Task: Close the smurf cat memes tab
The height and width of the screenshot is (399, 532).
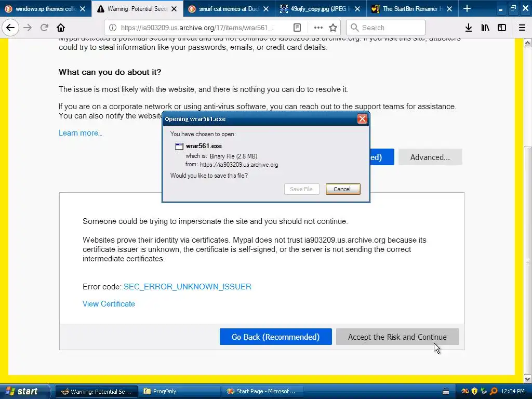Action: coord(266,9)
